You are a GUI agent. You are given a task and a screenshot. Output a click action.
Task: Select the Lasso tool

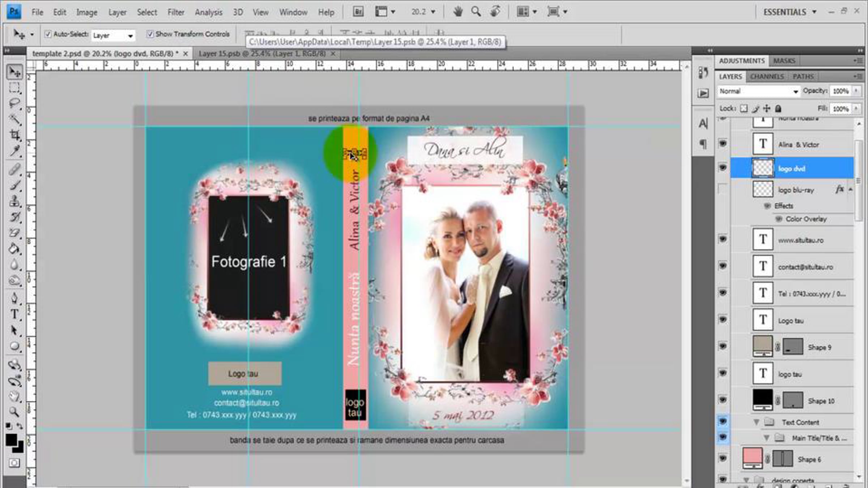[14, 103]
